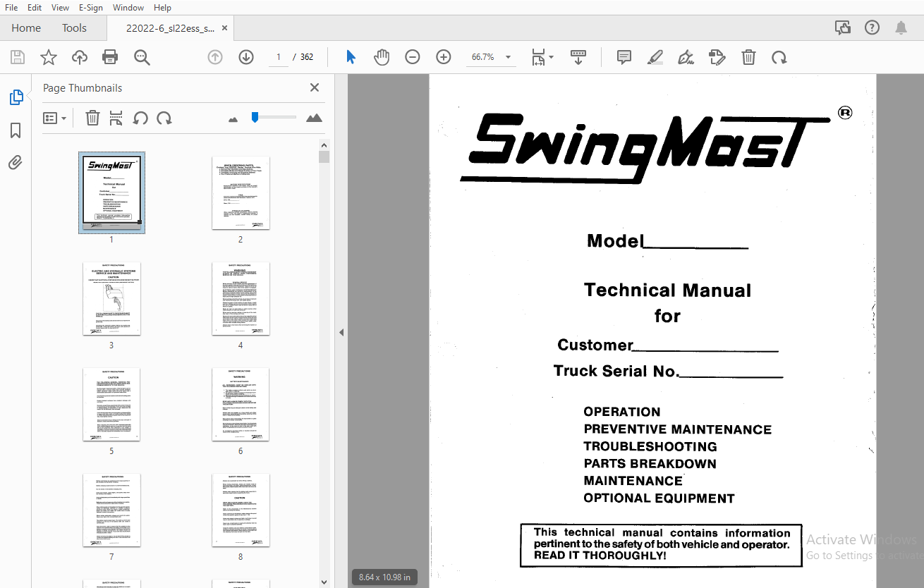The image size is (924, 588).
Task: Go to the next page
Action: point(245,57)
